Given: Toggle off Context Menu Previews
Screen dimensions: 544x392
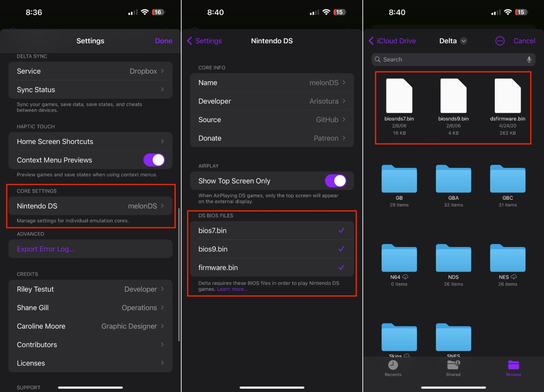Looking at the screenshot, I should coord(154,160).
